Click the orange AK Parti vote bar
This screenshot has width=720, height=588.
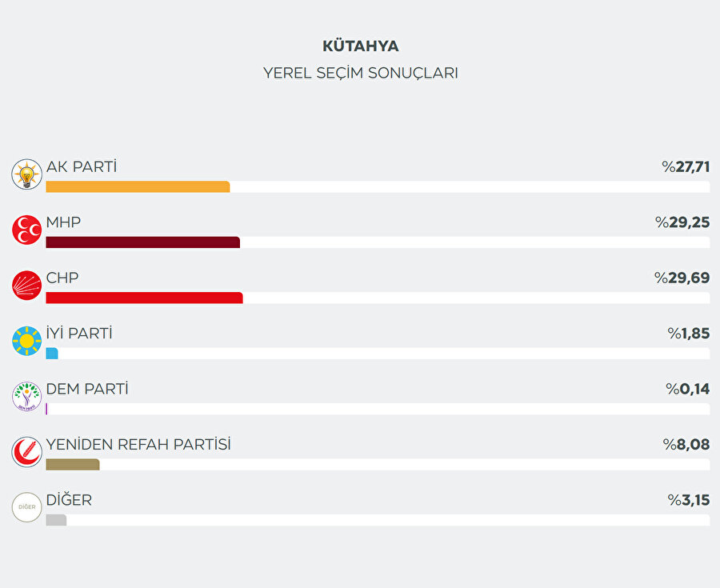[138, 186]
